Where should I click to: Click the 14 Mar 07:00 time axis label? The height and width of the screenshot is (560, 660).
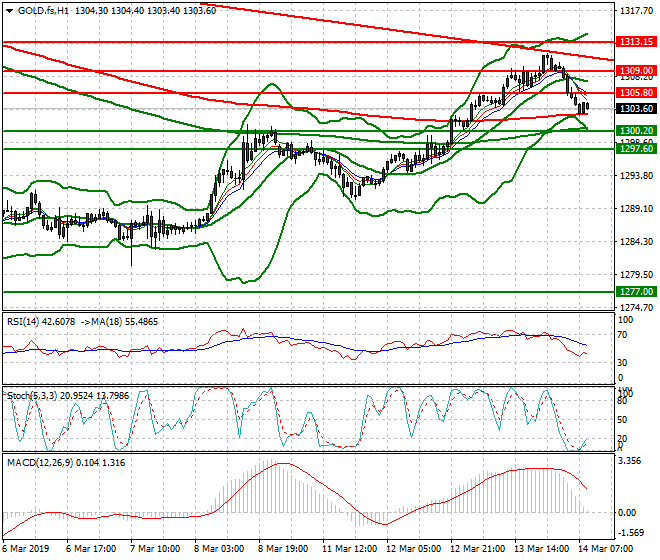[x=605, y=549]
